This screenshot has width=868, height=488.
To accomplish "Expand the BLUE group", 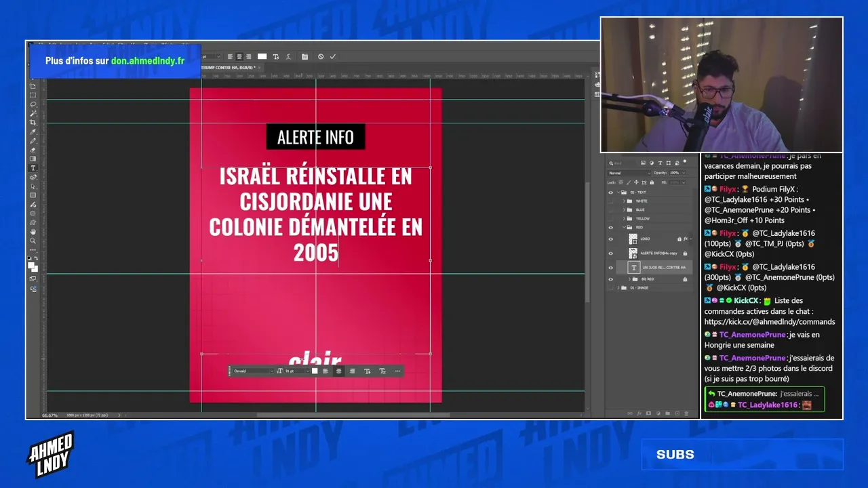I will tap(624, 210).
